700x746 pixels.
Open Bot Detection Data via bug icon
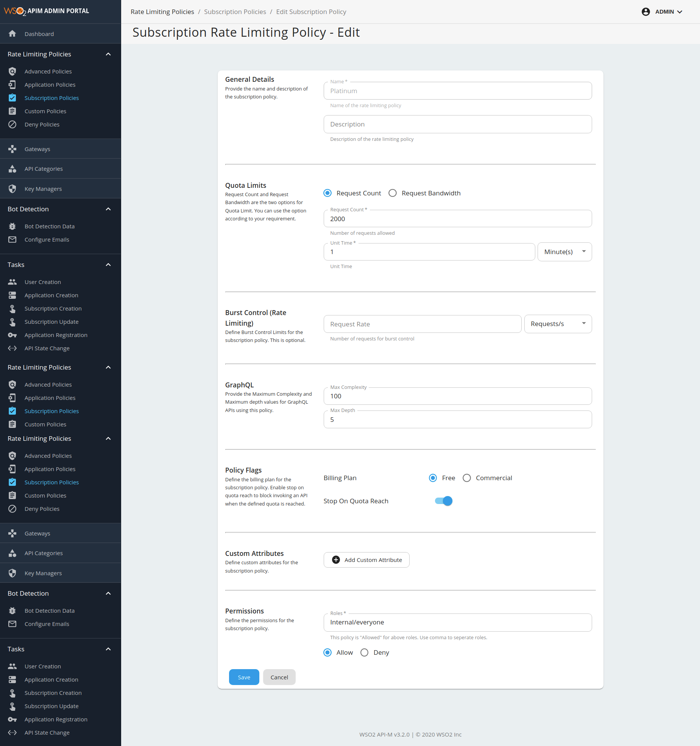[12, 226]
